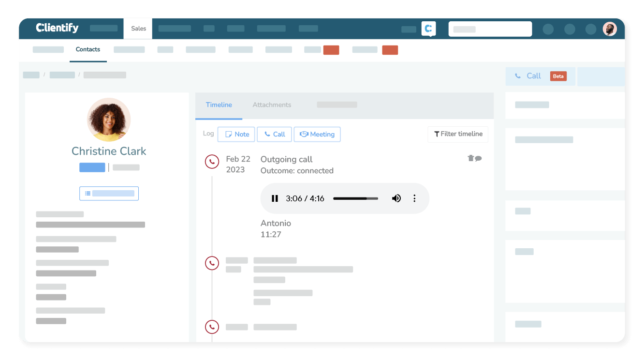Viewport: 644px width, 361px height.
Task: Seek within the call recording progress bar
Action: pyautogui.click(x=355, y=198)
